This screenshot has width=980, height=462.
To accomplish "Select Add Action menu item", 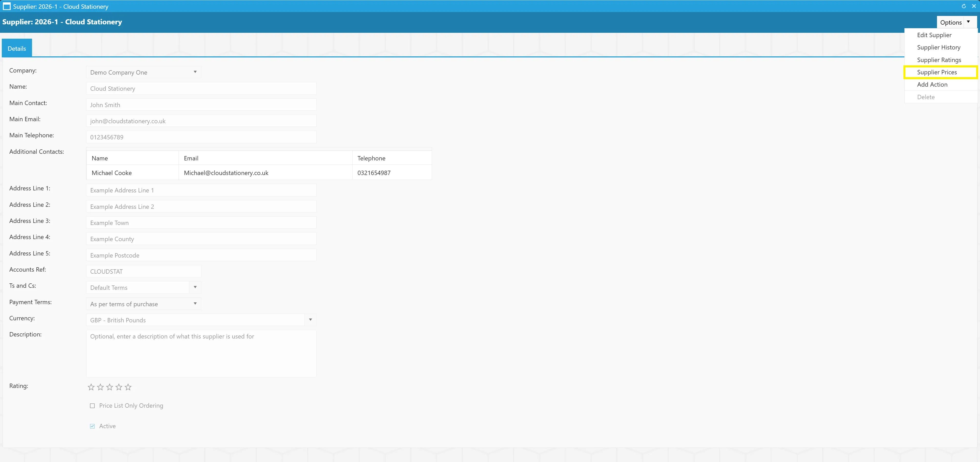I will point(941,85).
